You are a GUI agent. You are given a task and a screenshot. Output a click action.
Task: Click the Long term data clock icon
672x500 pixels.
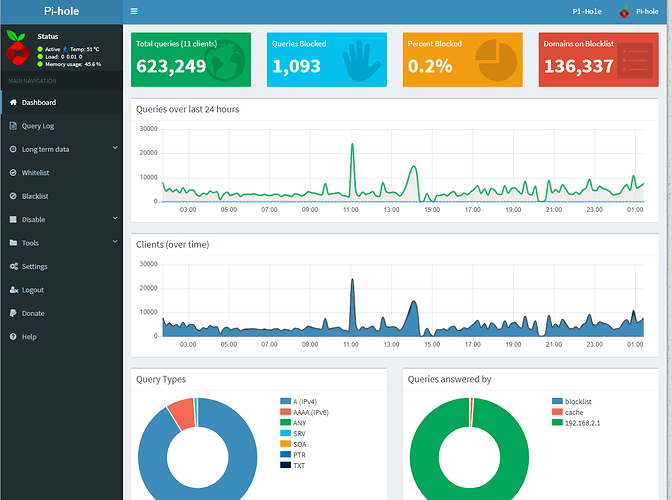point(13,149)
